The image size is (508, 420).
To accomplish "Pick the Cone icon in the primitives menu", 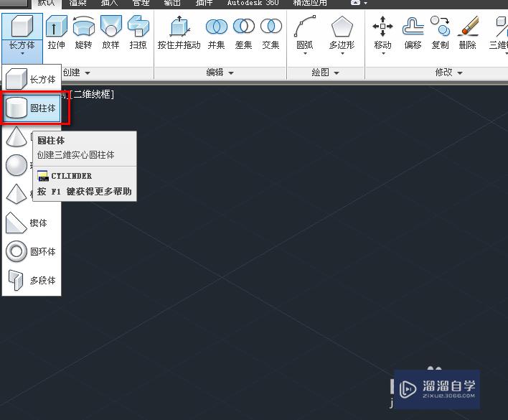I will tap(17, 136).
